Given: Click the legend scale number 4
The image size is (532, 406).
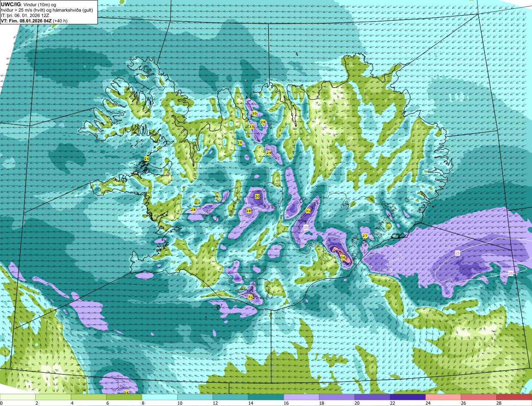Looking at the screenshot, I should tap(72, 403).
